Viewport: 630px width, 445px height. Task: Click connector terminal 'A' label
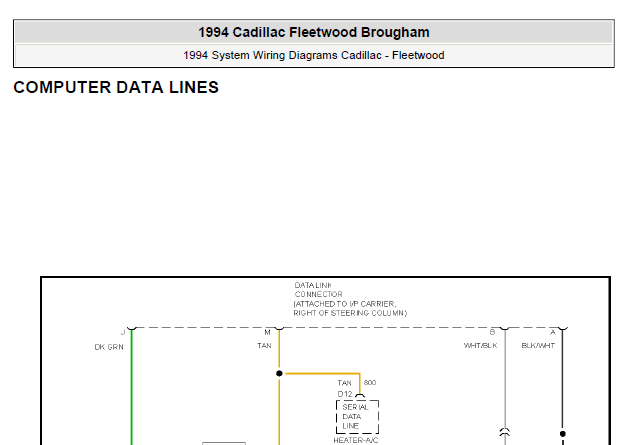point(552,332)
